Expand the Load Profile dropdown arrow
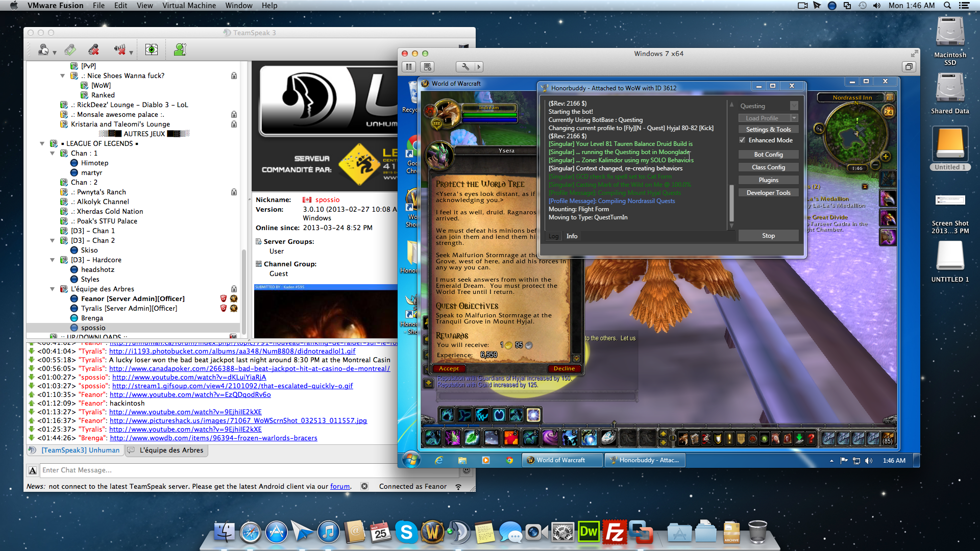 click(794, 118)
